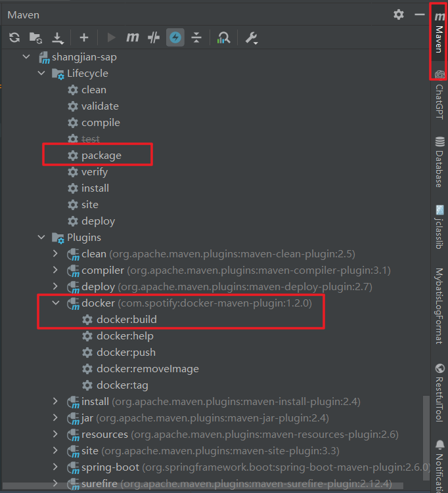The height and width of the screenshot is (493, 448).
Task: Expand the resources plugin node
Action: [55, 434]
